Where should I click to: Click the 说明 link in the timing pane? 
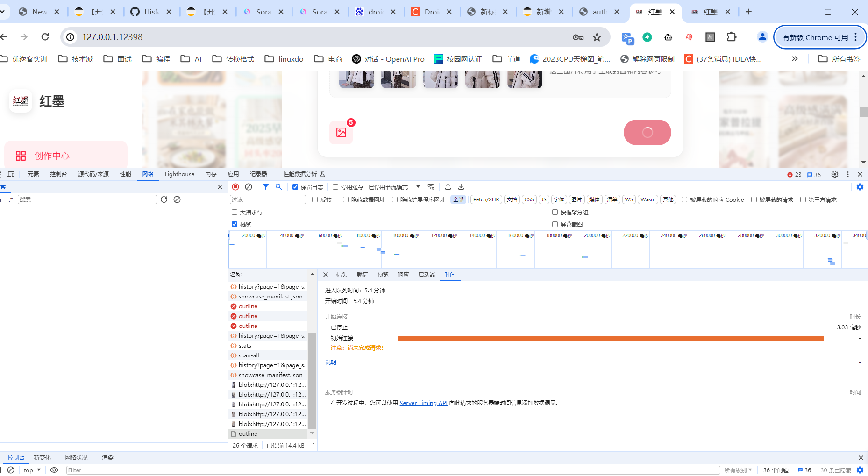(331, 362)
